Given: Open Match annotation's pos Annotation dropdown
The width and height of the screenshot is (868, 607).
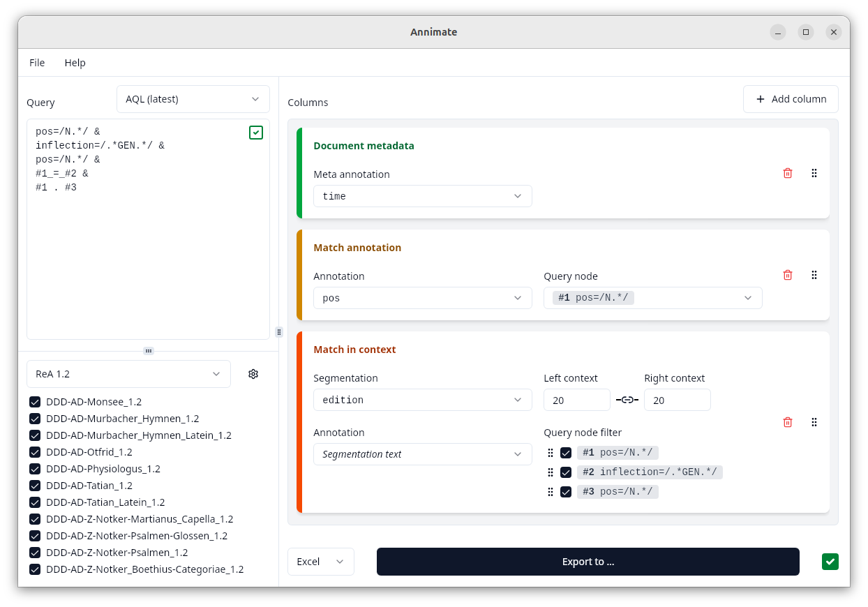Looking at the screenshot, I should pos(423,298).
